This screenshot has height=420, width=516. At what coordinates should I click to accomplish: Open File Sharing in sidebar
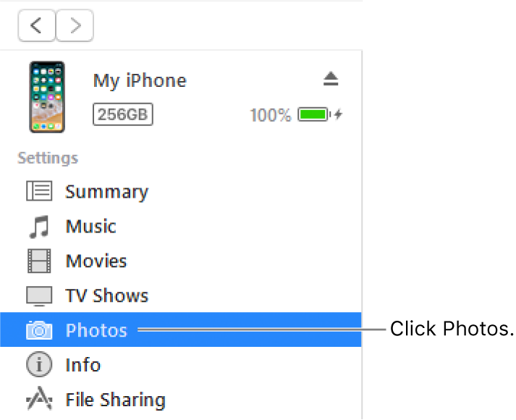[x=115, y=400]
